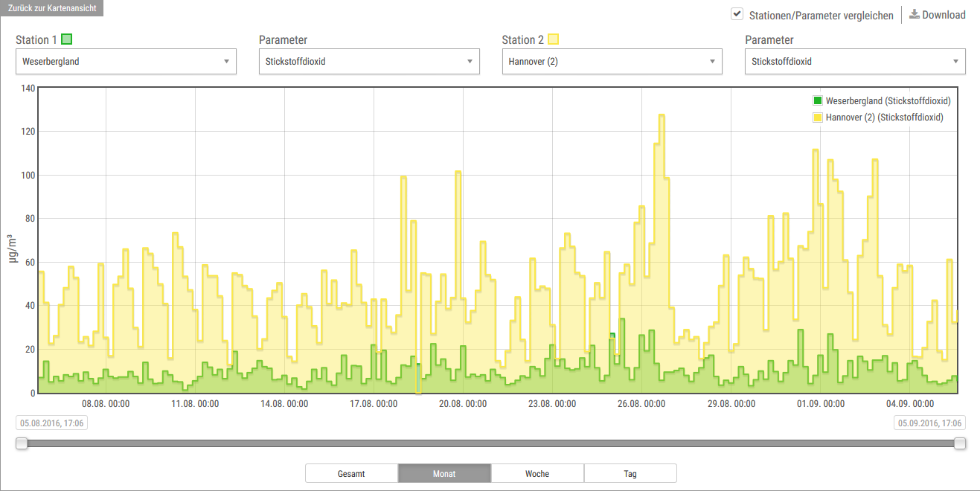Click the Download link text
Screen dimensions: 980x491
pyautogui.click(x=944, y=15)
